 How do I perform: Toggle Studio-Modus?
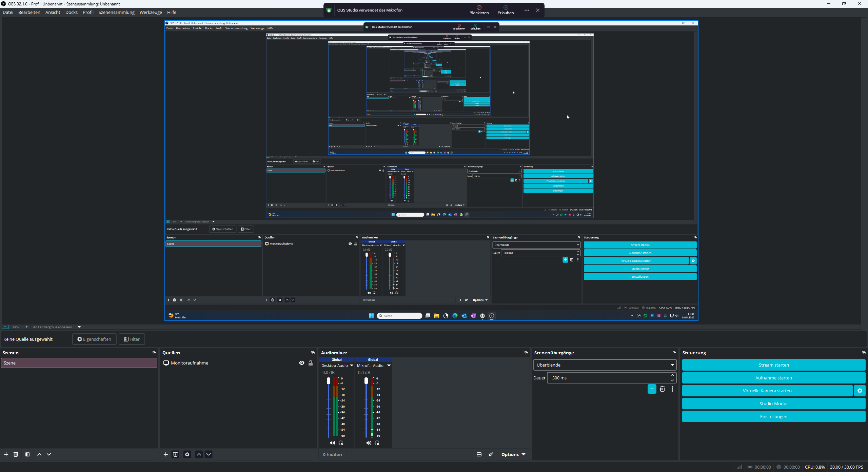coord(774,404)
